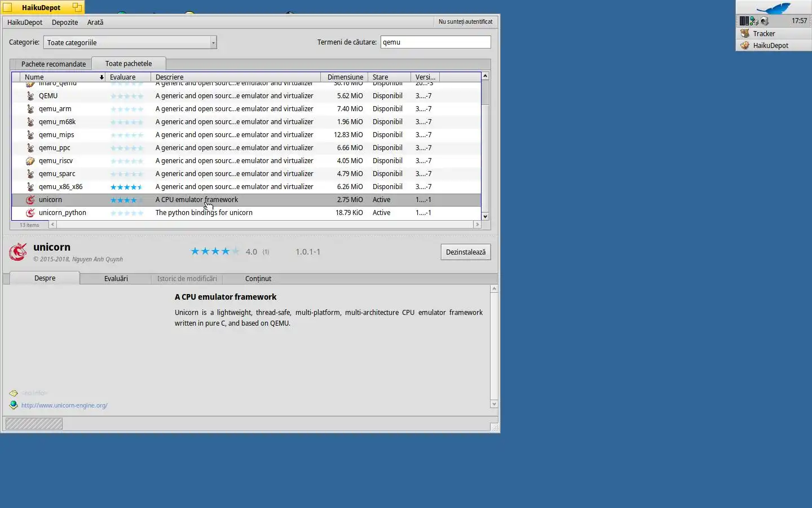
Task: Click the unicorn row icon in list
Action: (30, 200)
